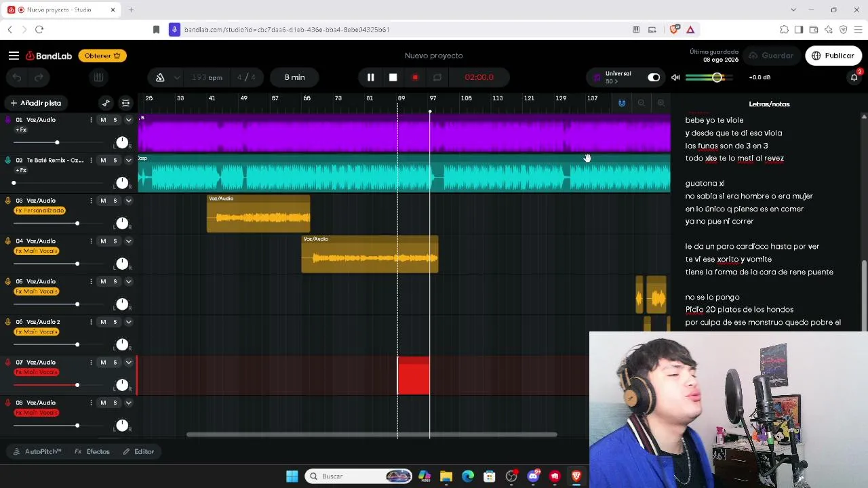Select the Nuevo proyecto browser tab
The height and width of the screenshot is (488, 868).
60,10
